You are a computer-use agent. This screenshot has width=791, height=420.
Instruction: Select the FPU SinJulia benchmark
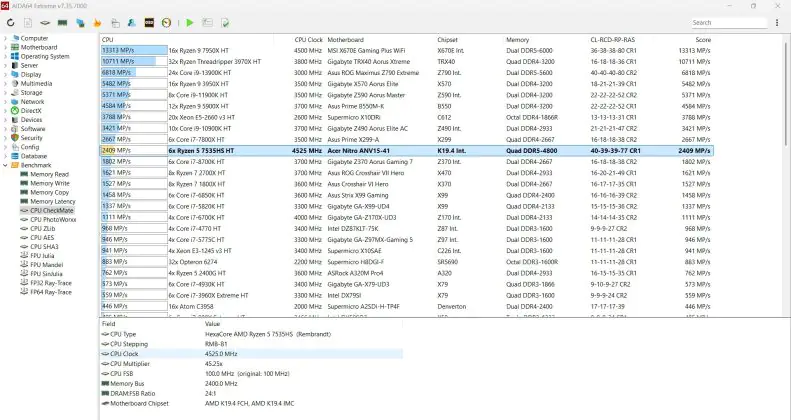46,274
